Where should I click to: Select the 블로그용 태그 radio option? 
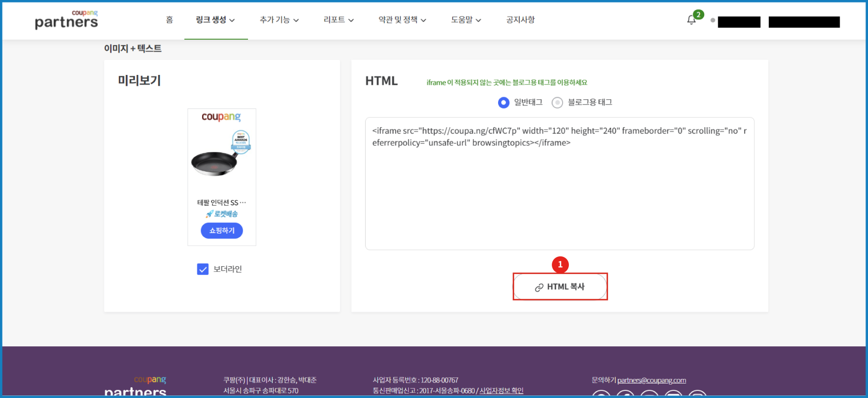coord(557,102)
